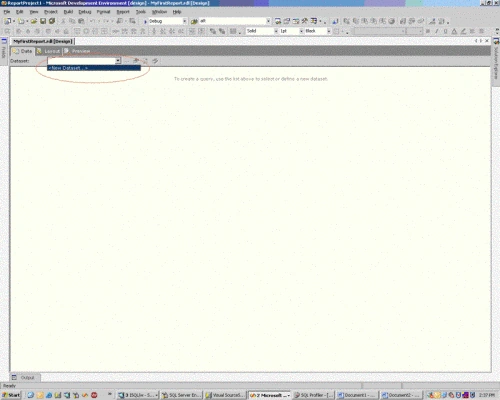
Task: Click the Foreground Color icon
Action: pos(454,31)
